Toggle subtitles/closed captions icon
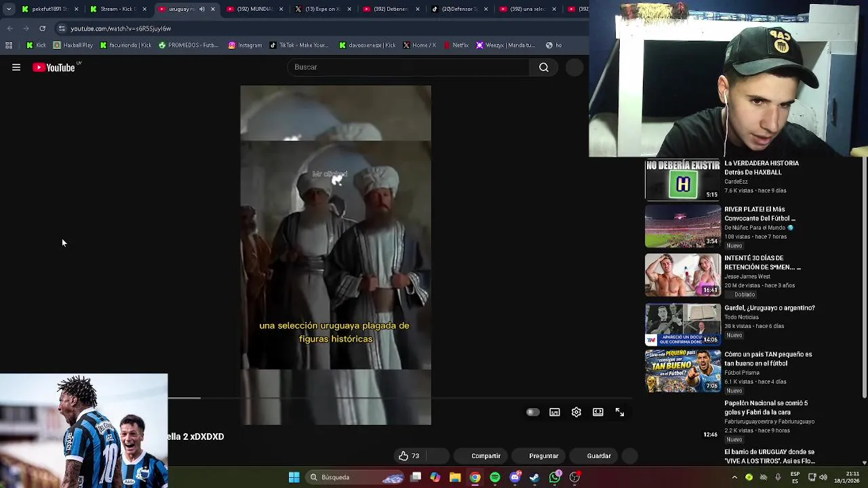This screenshot has width=868, height=488. 555,412
